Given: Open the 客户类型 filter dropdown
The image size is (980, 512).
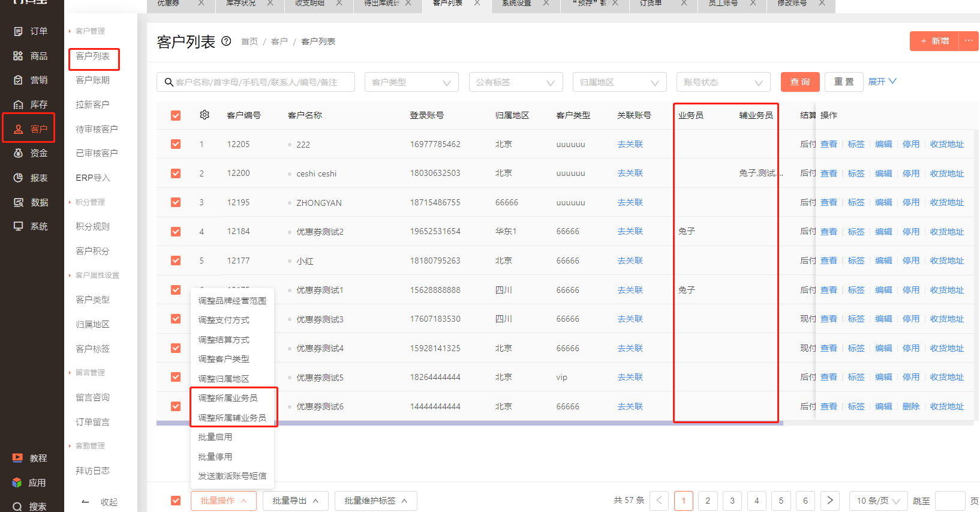Looking at the screenshot, I should (411, 82).
